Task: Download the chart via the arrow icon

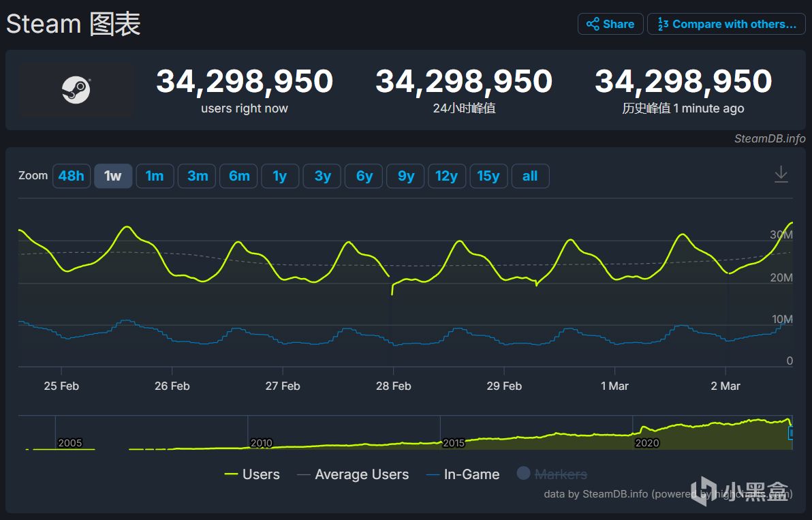Action: click(781, 174)
